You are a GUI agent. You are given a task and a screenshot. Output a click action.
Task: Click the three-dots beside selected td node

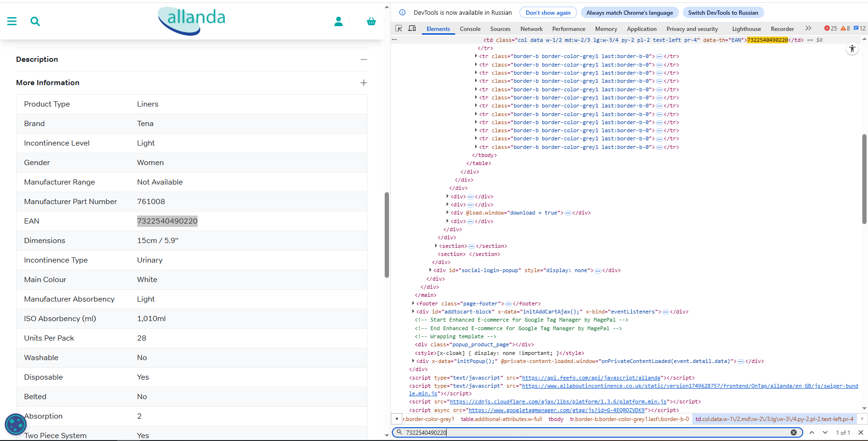click(x=394, y=40)
